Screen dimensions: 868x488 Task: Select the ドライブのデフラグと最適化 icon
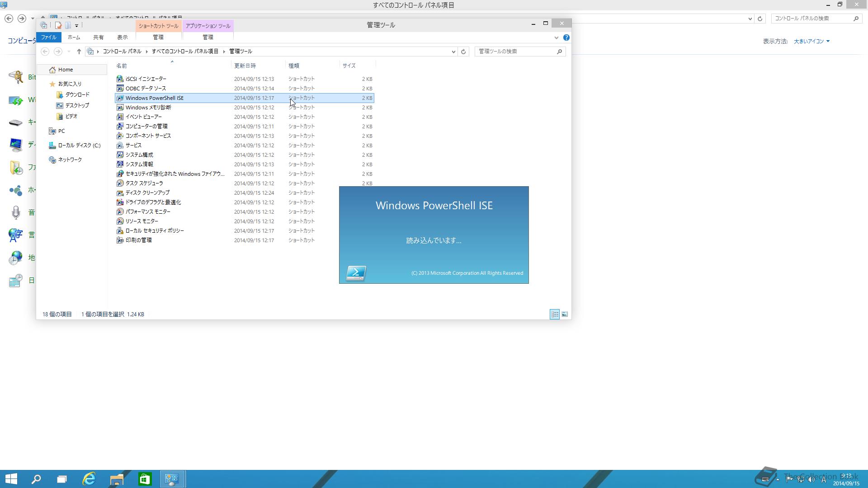120,202
